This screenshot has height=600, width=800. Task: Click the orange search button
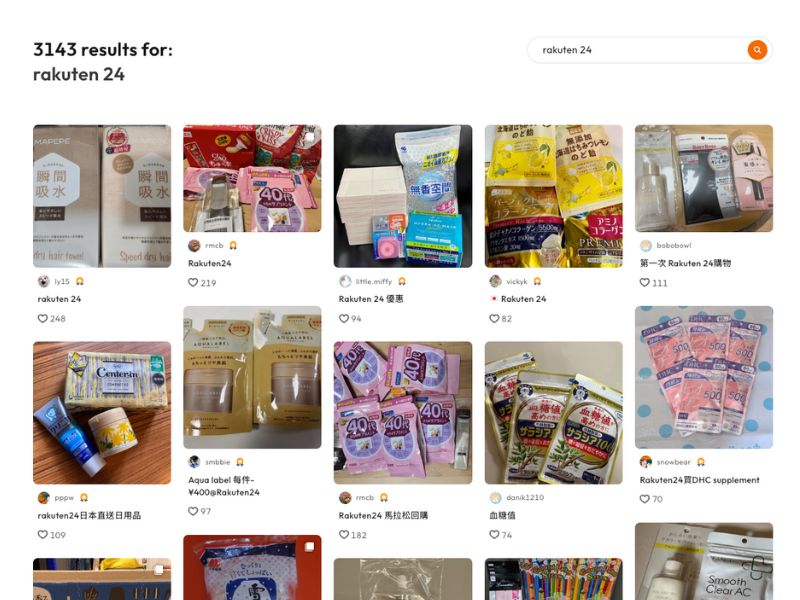757,50
